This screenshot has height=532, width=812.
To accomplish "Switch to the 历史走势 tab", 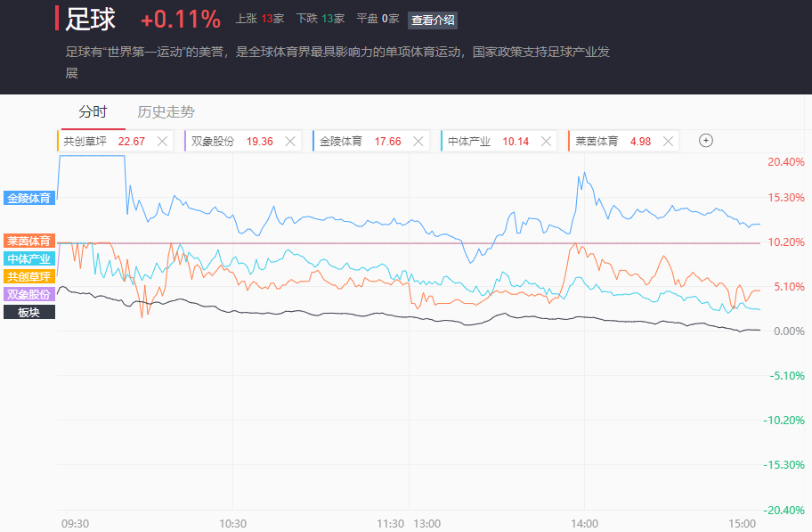I will click(x=166, y=111).
